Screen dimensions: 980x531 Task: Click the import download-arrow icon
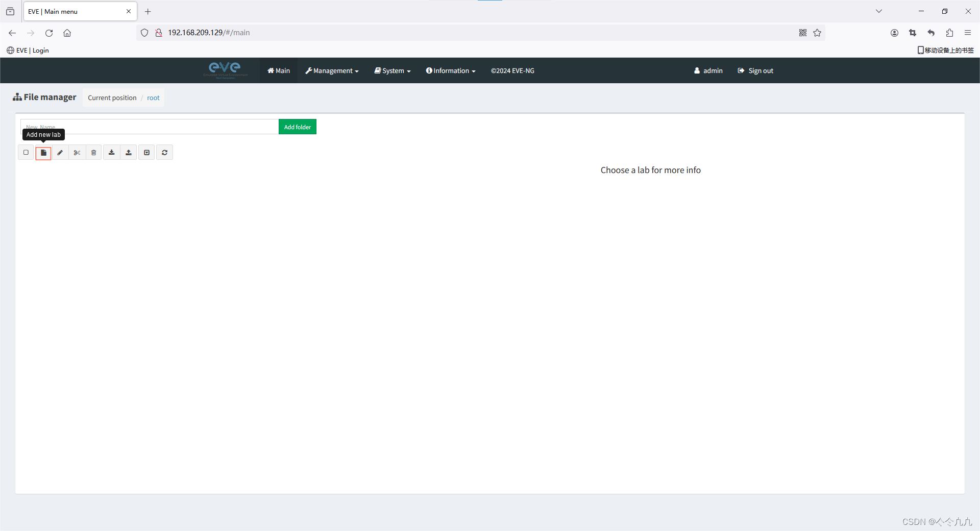[112, 153]
